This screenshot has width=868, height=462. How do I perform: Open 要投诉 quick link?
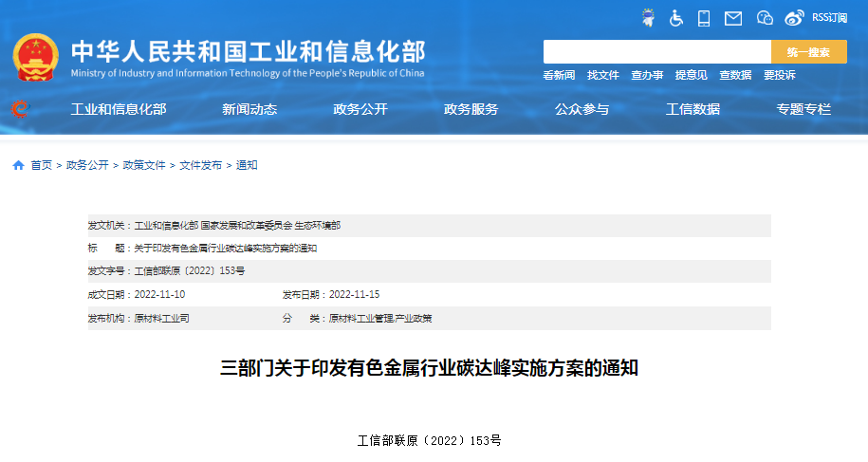point(780,75)
